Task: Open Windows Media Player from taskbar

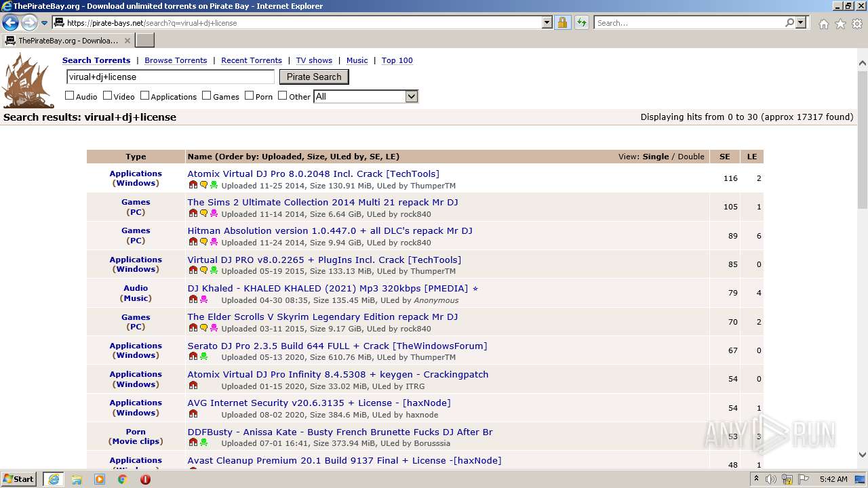Action: coord(100,479)
